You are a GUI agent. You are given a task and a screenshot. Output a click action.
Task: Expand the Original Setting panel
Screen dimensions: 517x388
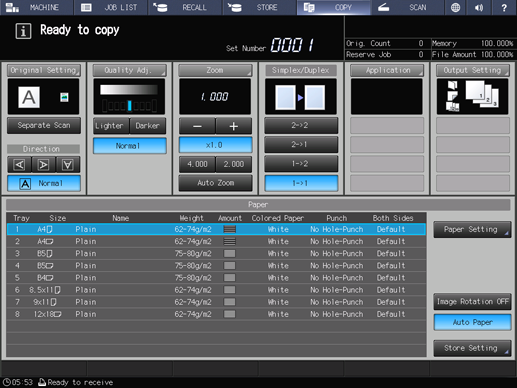pyautogui.click(x=44, y=70)
